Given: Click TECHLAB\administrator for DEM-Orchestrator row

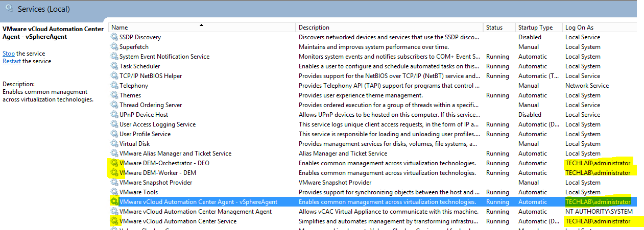Looking at the screenshot, I should (x=598, y=163).
